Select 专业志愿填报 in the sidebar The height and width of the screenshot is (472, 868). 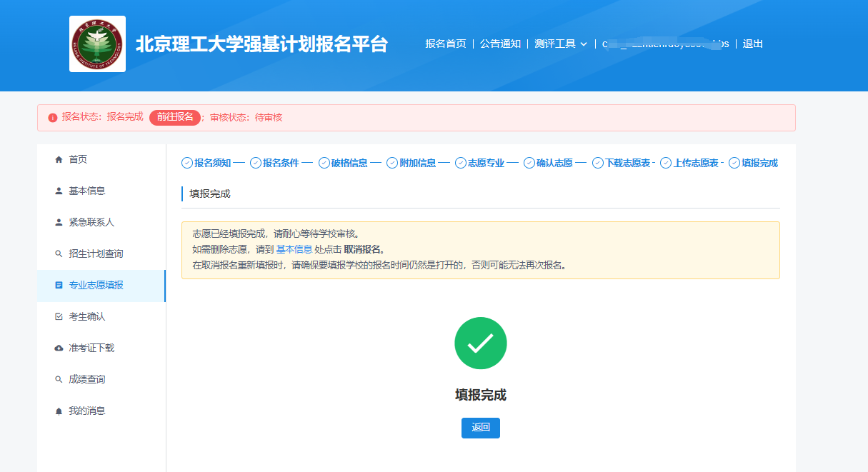pyautogui.click(x=101, y=286)
